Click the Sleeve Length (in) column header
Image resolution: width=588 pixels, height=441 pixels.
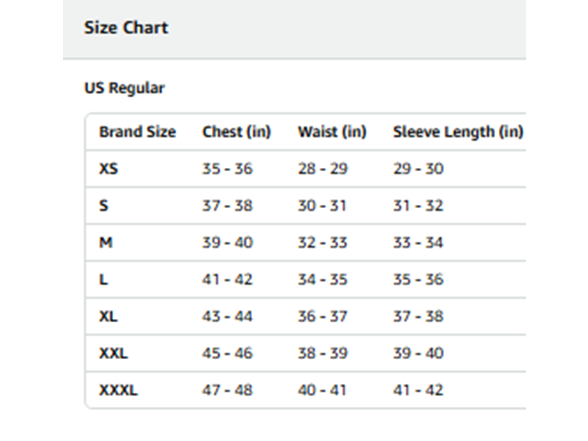coord(458,132)
